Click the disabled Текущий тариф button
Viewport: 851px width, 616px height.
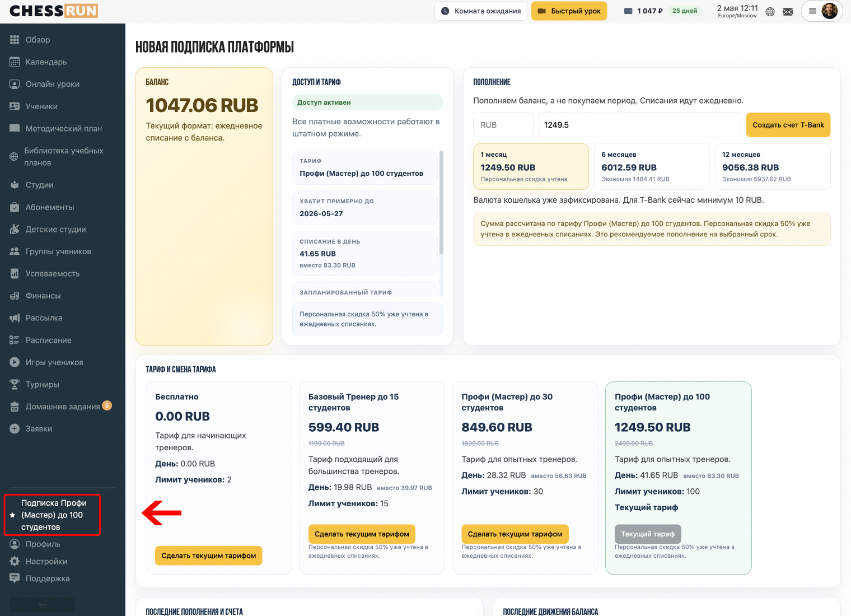pos(648,534)
